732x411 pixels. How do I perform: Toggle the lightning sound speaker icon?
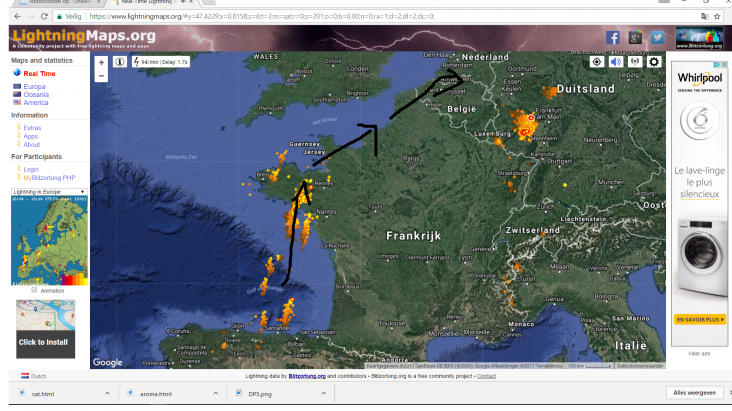click(616, 62)
